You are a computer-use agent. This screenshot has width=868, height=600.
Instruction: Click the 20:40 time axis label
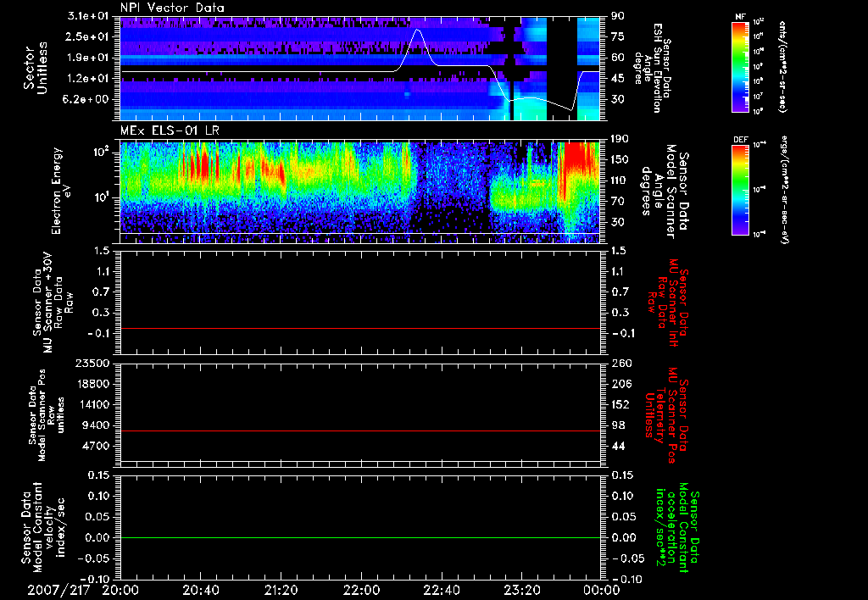point(200,590)
